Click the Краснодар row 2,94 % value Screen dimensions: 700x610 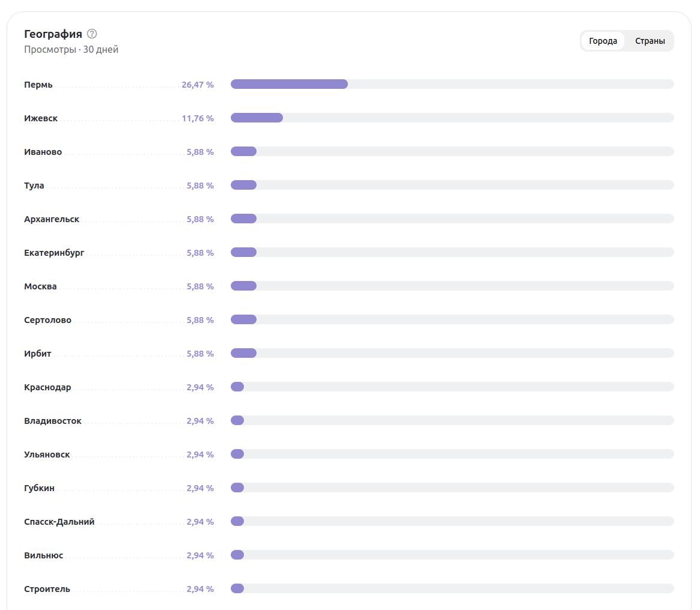[200, 387]
